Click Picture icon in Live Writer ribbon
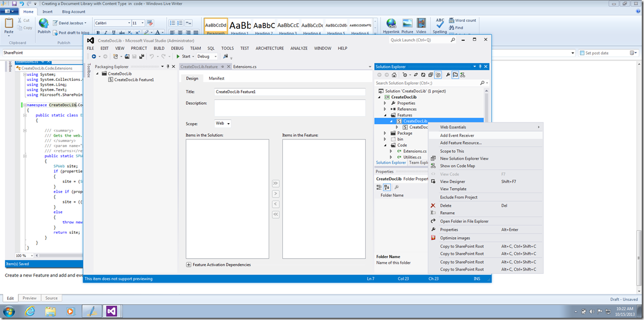The image size is (644, 320). pos(407,26)
